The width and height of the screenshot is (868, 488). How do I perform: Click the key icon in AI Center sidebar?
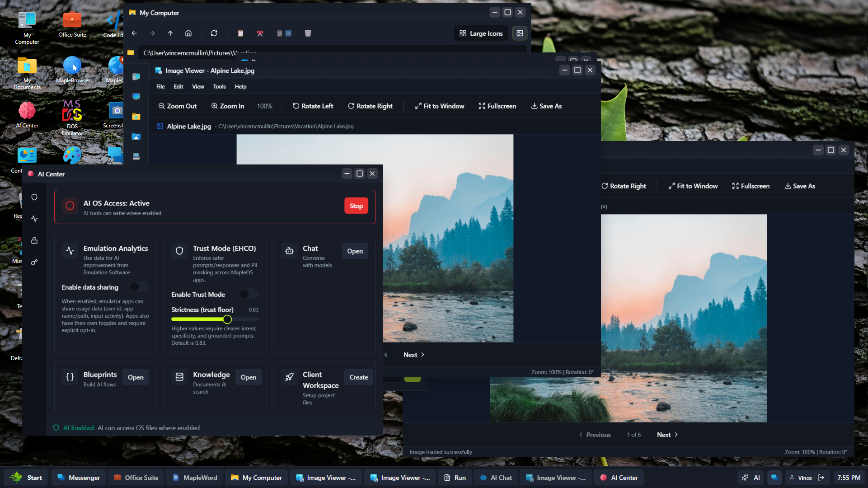[x=34, y=262]
